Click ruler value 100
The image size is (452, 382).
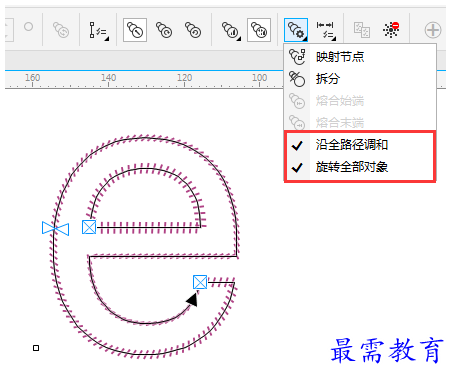tap(260, 78)
